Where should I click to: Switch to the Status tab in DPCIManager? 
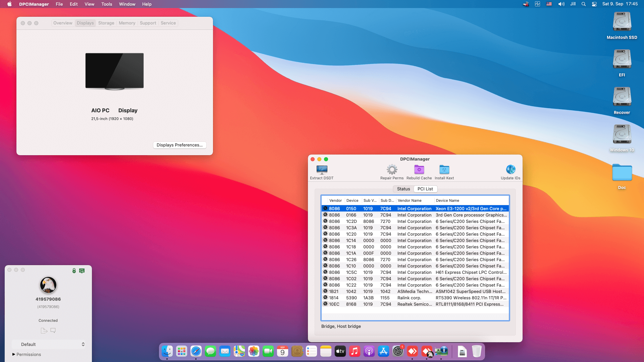pos(403,189)
